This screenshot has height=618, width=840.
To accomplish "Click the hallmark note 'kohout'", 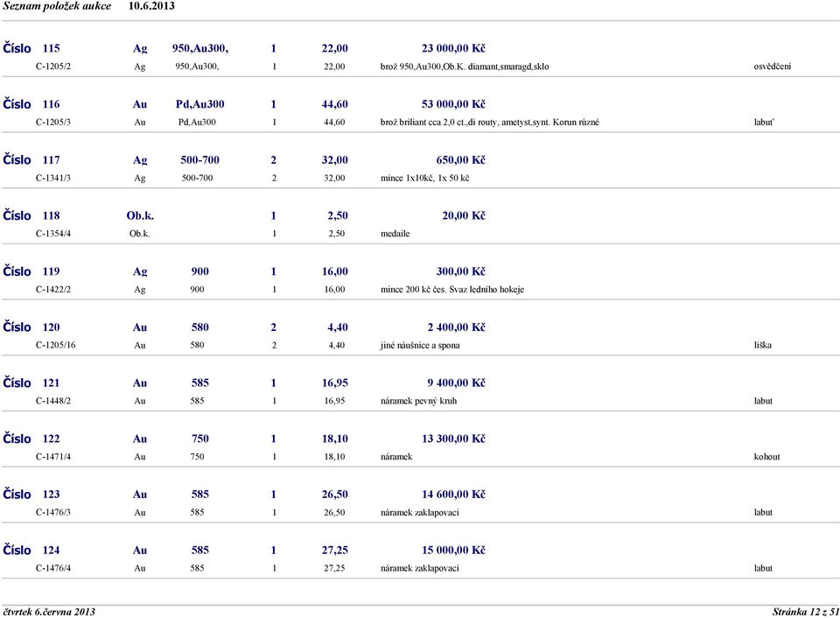I will tap(766, 457).
